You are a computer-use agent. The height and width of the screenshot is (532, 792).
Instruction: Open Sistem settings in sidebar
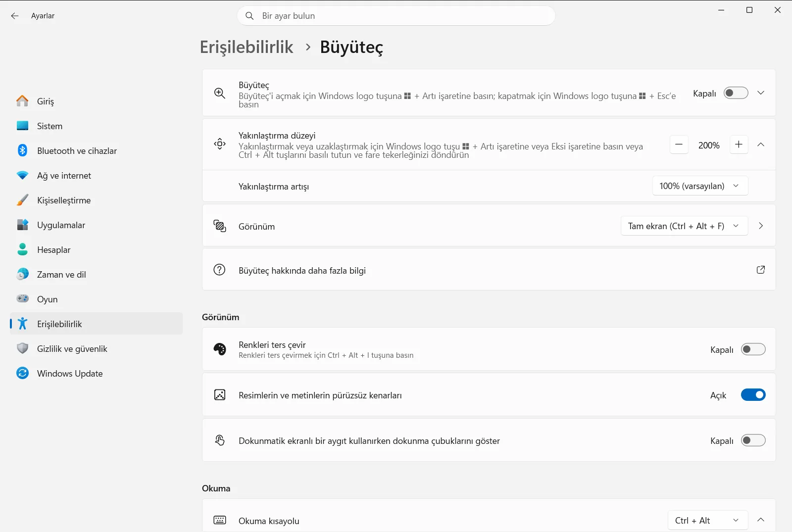97,126
